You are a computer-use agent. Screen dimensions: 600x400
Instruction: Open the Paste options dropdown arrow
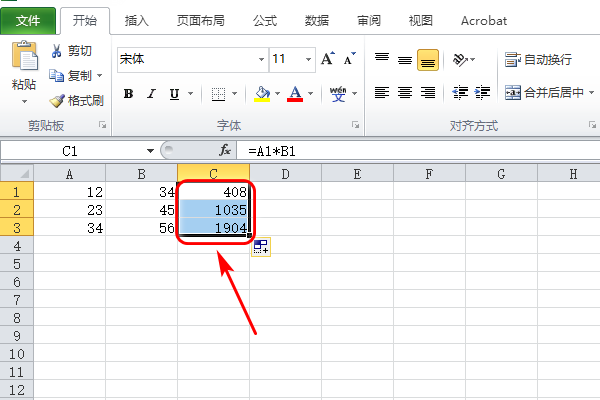coord(24,101)
